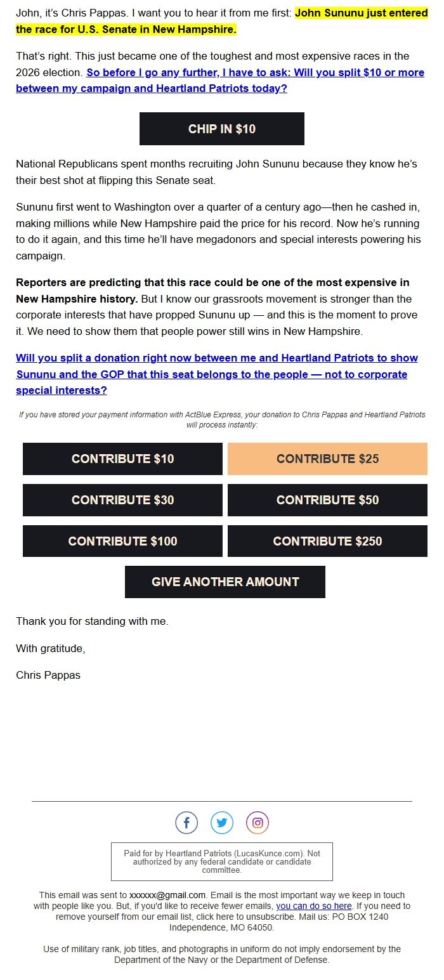Screen dimensions: 444x980
Task: Click the 'Paid for by Heartland Patriots' disclaimer box
Action: click(222, 862)
